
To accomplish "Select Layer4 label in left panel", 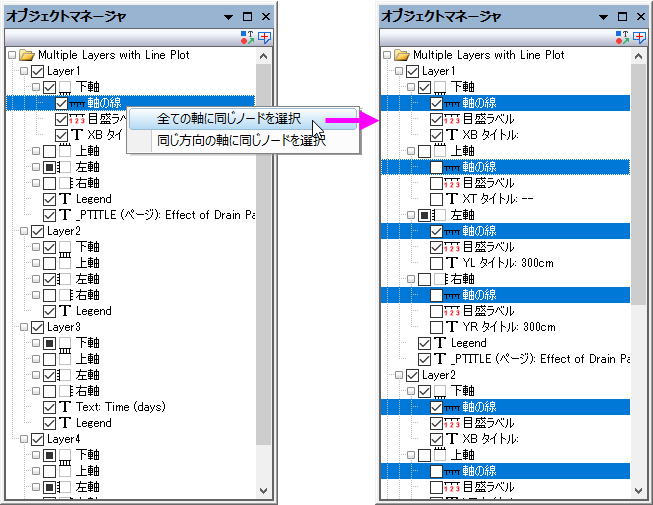I will 63,439.
